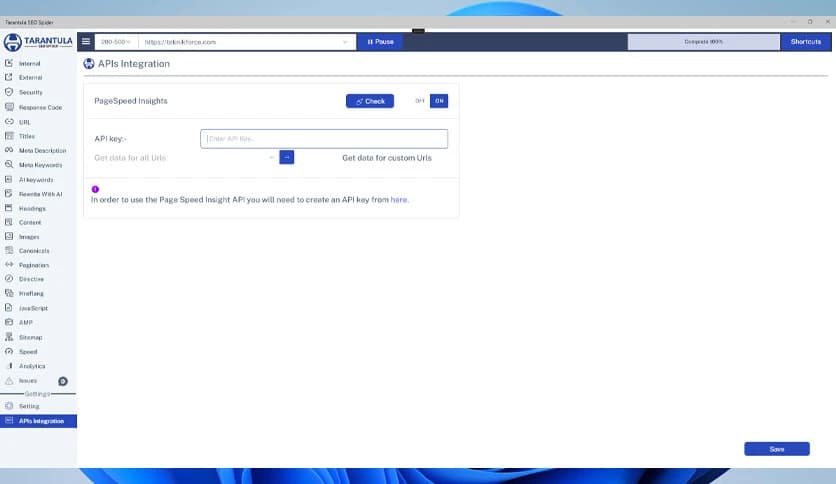The height and width of the screenshot is (484, 836).
Task: Click the Canonicals sidebar icon
Action: pos(9,250)
